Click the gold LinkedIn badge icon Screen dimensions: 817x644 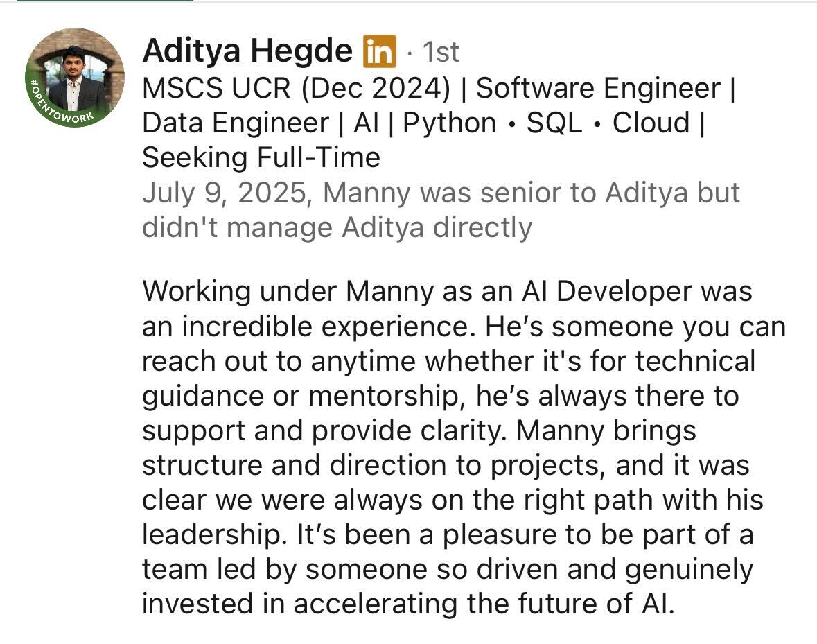379,51
